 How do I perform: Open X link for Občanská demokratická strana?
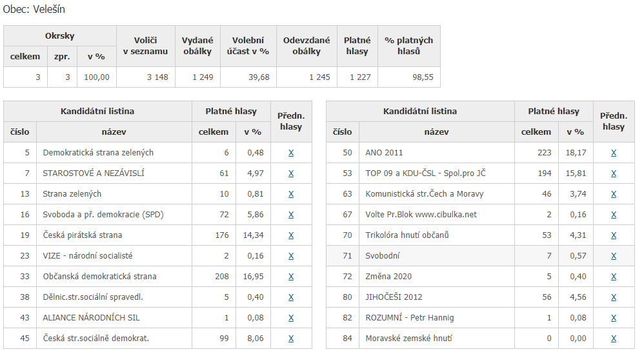click(291, 277)
